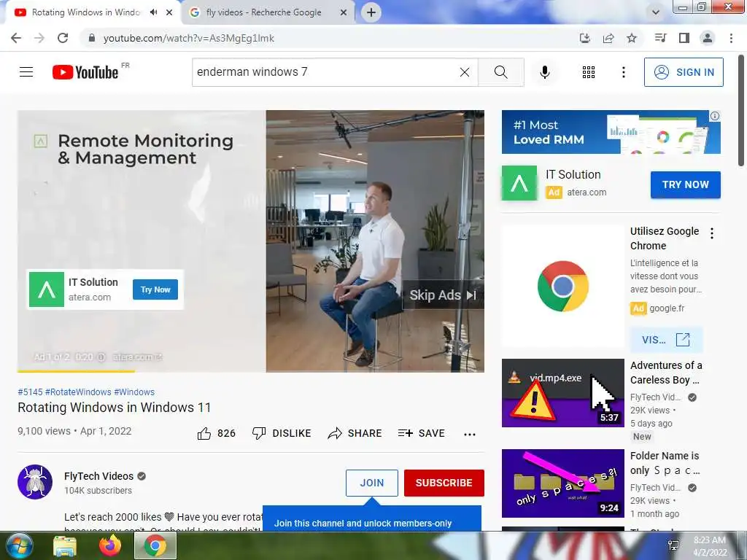Click the video ad progress bar
This screenshot has height=560, width=747.
[251, 371]
